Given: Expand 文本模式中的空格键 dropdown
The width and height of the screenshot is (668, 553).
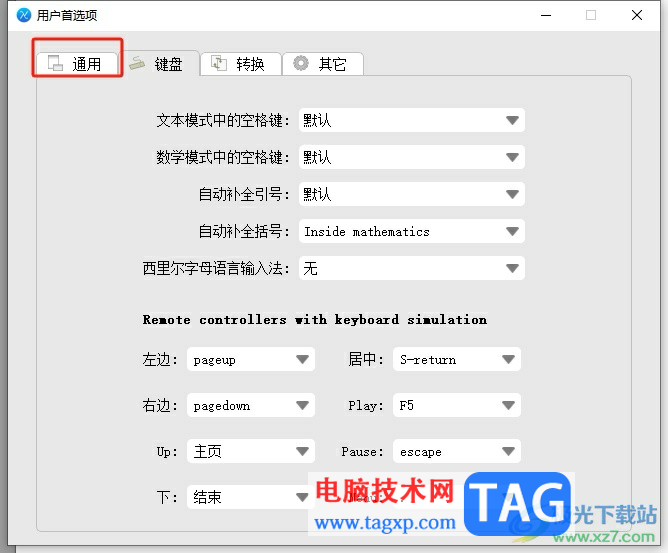Looking at the screenshot, I should tap(412, 121).
